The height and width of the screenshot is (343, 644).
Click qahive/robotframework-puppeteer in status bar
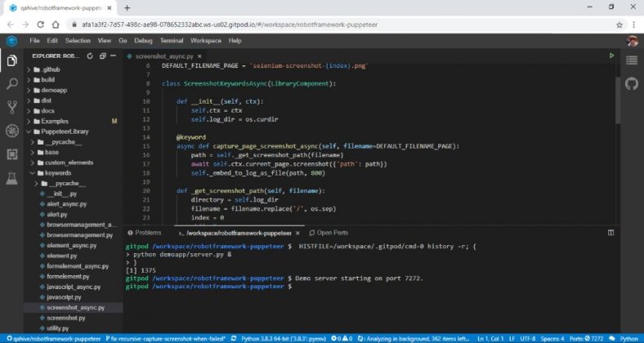(54, 339)
